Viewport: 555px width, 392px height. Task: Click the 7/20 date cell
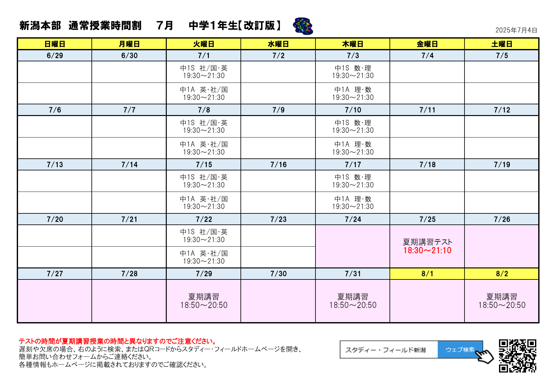click(55, 219)
